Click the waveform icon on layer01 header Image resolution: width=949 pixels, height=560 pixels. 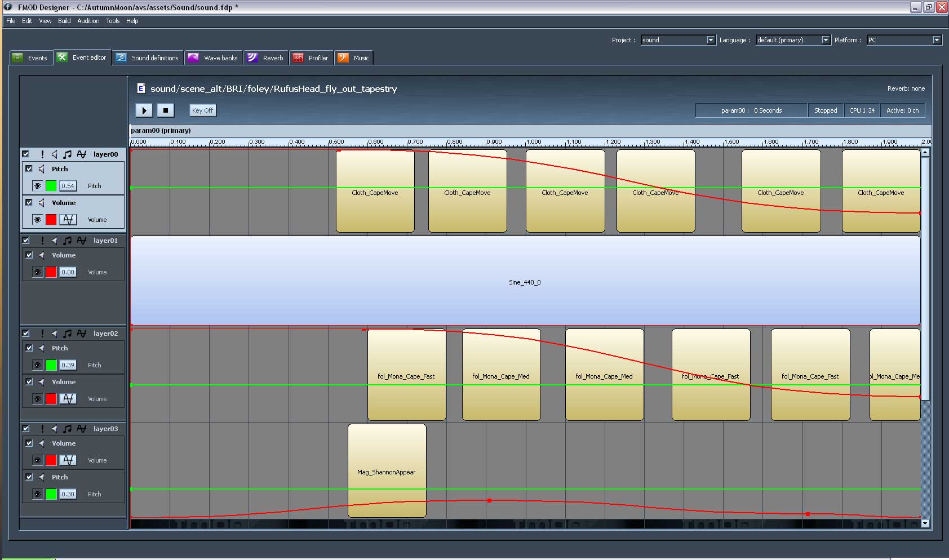[82, 240]
